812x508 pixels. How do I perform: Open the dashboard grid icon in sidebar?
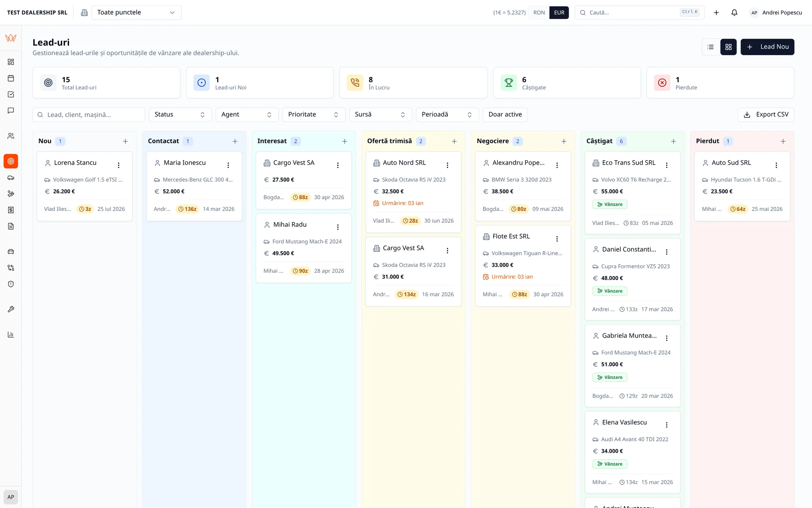(11, 62)
